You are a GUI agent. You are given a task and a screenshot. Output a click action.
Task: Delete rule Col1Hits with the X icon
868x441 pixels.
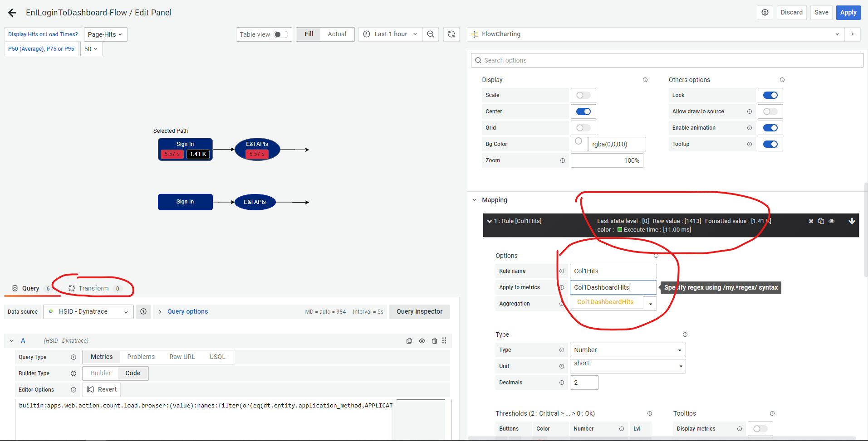[x=811, y=221]
